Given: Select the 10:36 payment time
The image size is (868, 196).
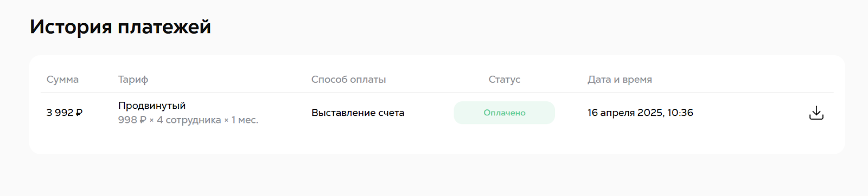Looking at the screenshot, I should click(x=680, y=113).
